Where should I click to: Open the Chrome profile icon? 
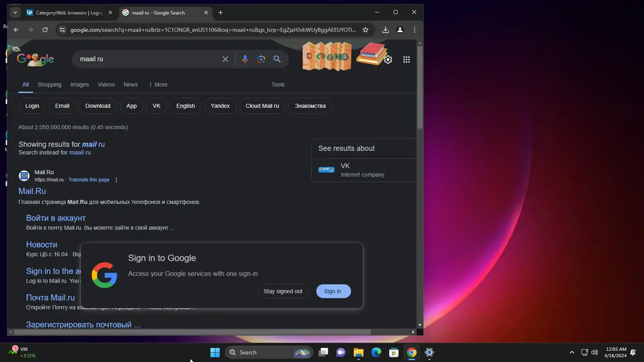click(400, 30)
